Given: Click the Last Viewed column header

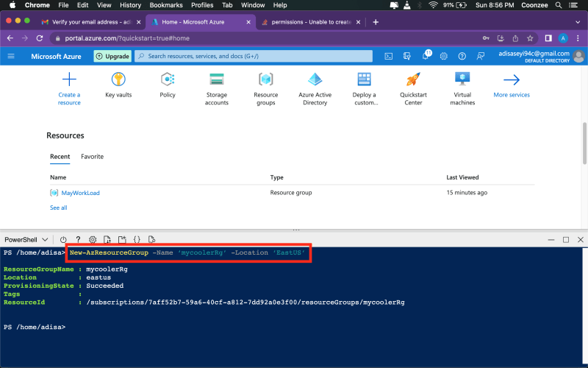Looking at the screenshot, I should pyautogui.click(x=462, y=177).
